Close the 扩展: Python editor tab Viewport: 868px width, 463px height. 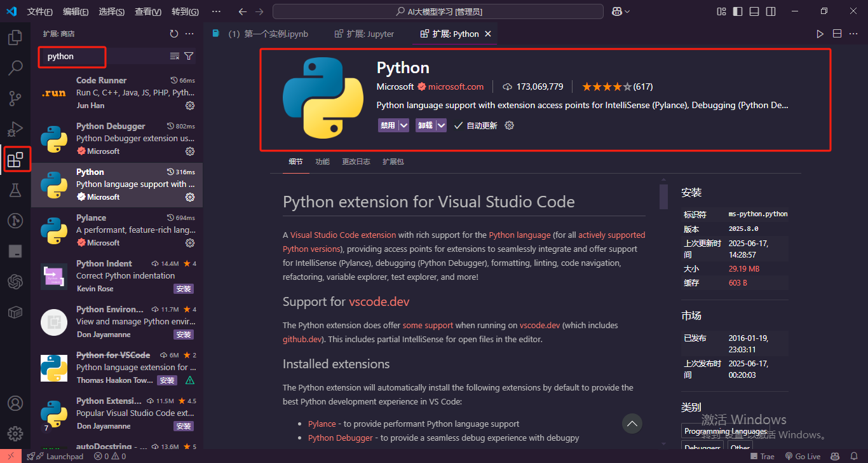pyautogui.click(x=488, y=34)
